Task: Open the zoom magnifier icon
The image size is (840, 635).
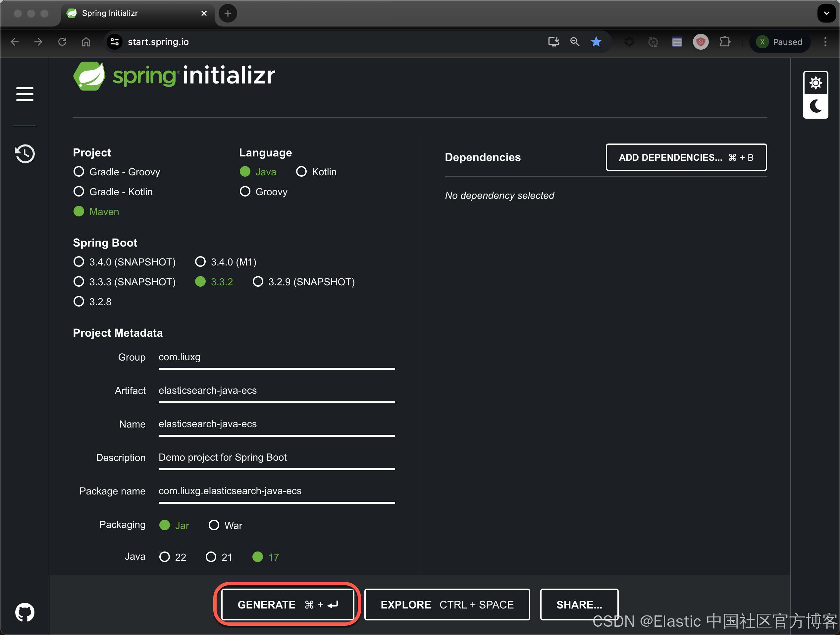Action: 575,42
